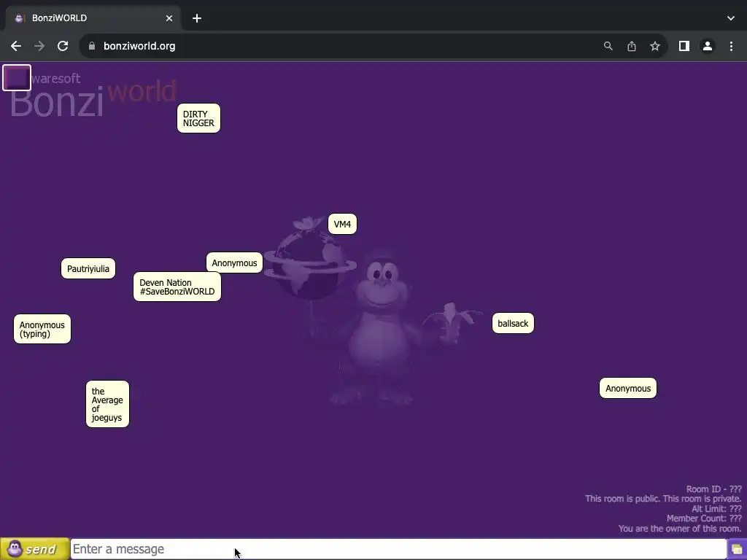The image size is (747, 560).
Task: Close the BonziWORLD tab
Action: pos(169,18)
